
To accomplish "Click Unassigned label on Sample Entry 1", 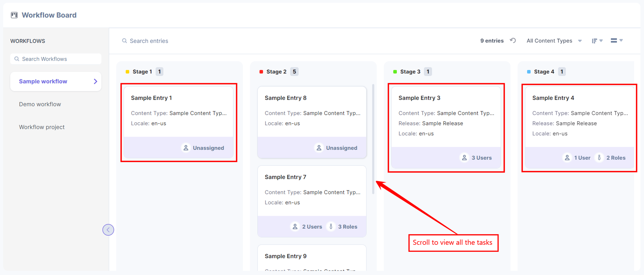I will pos(208,148).
